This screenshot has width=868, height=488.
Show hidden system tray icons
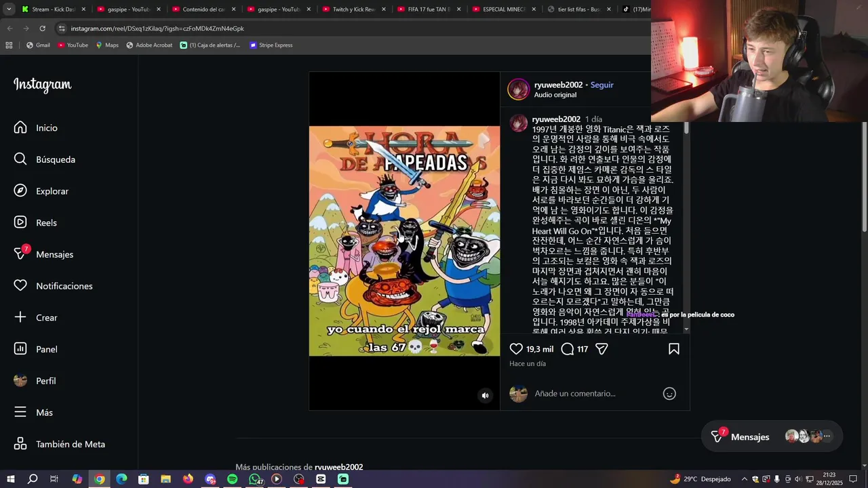point(744,479)
